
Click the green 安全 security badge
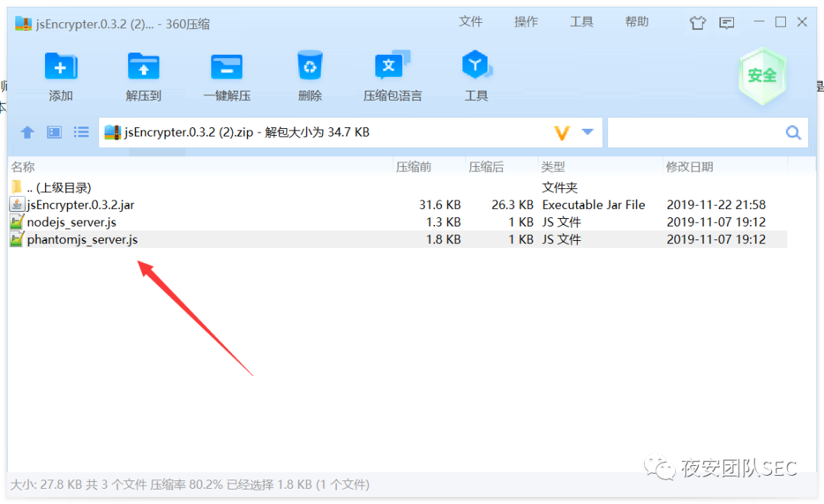point(762,76)
